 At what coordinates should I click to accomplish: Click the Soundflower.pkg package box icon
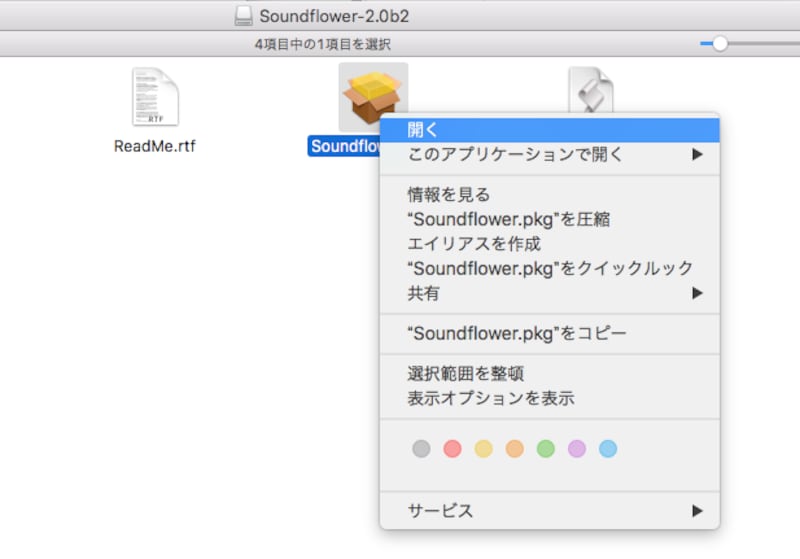pos(373,95)
